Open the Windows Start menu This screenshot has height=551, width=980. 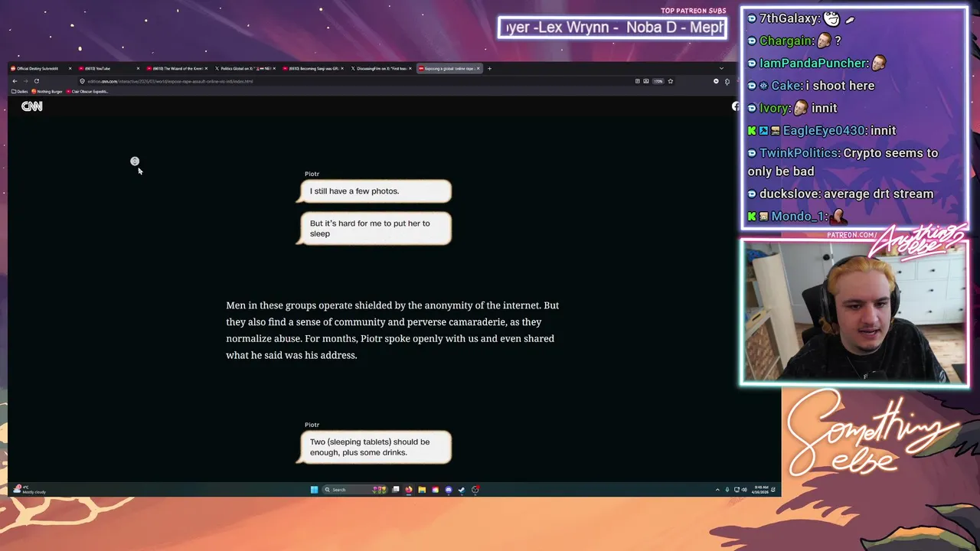point(314,490)
